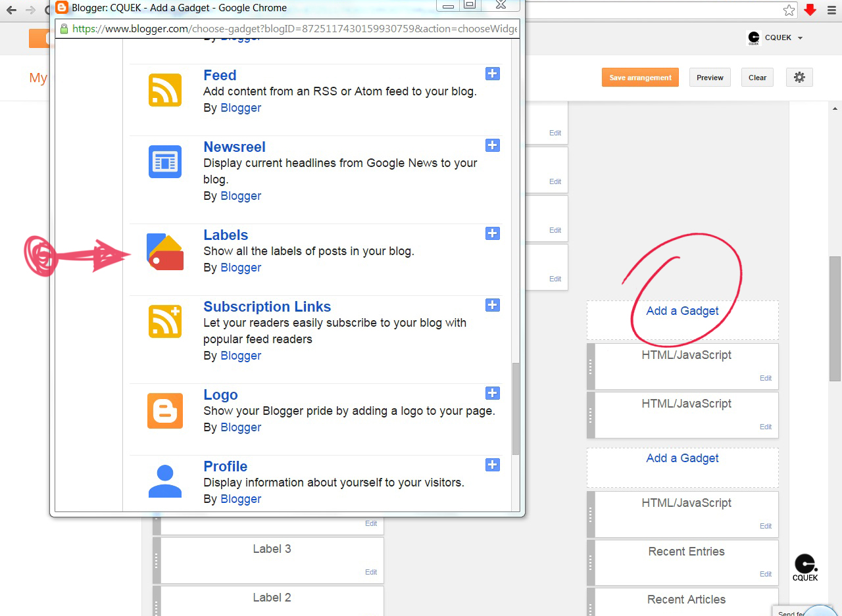
Task: Click the Preview button
Action: click(x=710, y=78)
